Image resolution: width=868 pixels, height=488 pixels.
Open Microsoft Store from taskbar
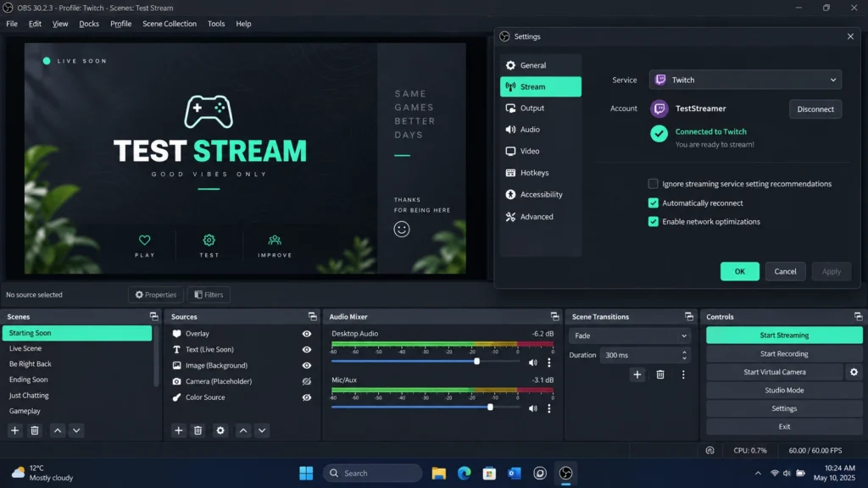tap(489, 473)
